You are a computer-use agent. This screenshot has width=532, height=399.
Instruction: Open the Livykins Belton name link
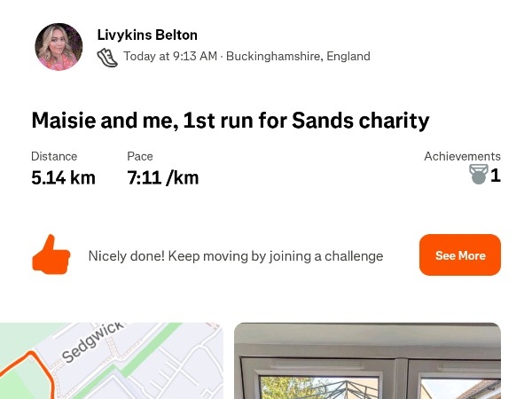pyautogui.click(x=147, y=35)
